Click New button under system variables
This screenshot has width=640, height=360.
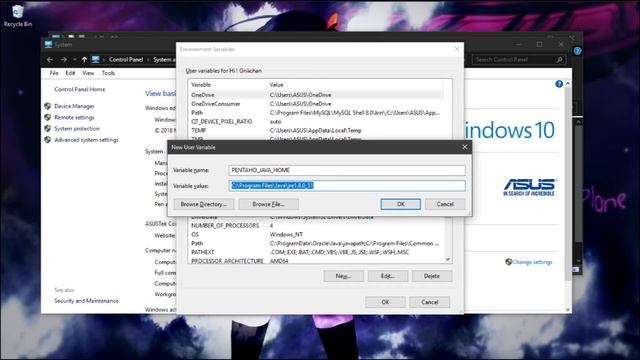click(x=343, y=276)
